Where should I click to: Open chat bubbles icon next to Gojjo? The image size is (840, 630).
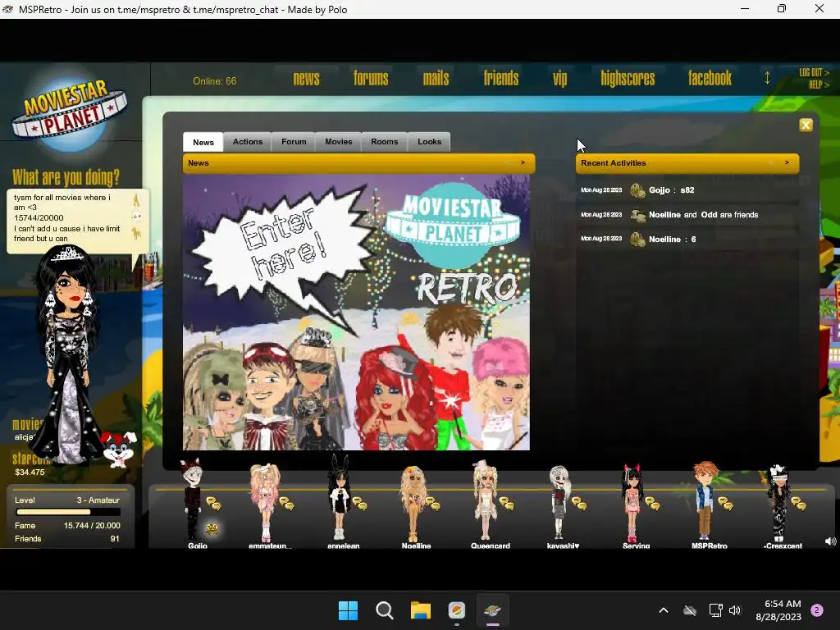(x=214, y=504)
